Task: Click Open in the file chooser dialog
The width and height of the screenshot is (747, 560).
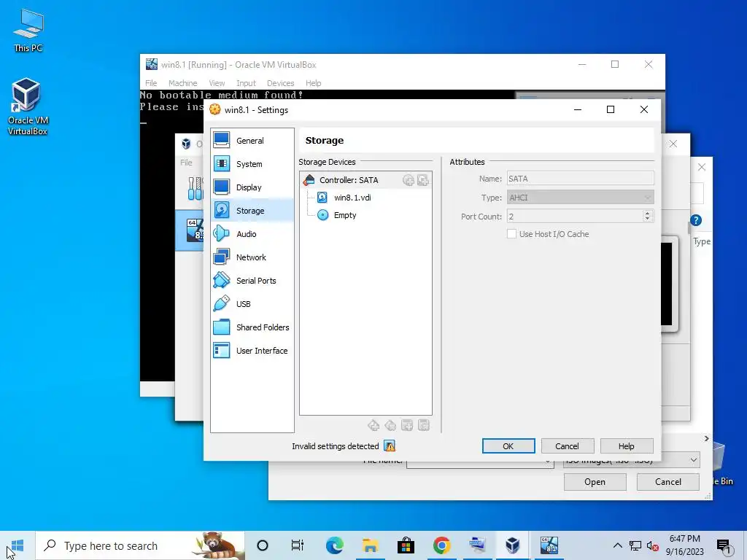Action: 595,482
